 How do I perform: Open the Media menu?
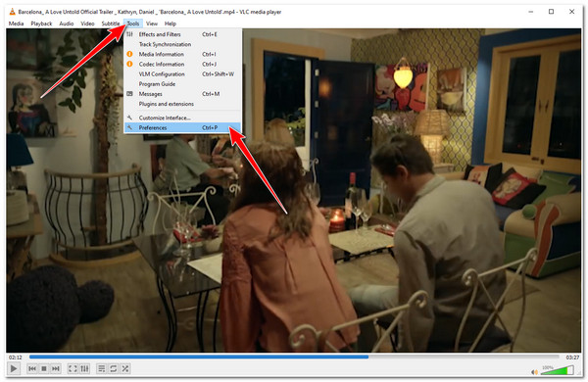click(16, 24)
